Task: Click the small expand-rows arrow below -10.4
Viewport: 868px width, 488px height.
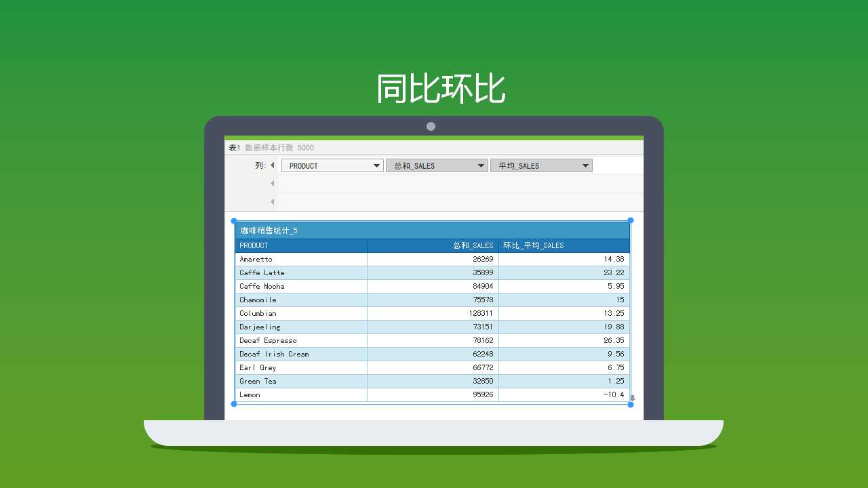Action: (633, 398)
